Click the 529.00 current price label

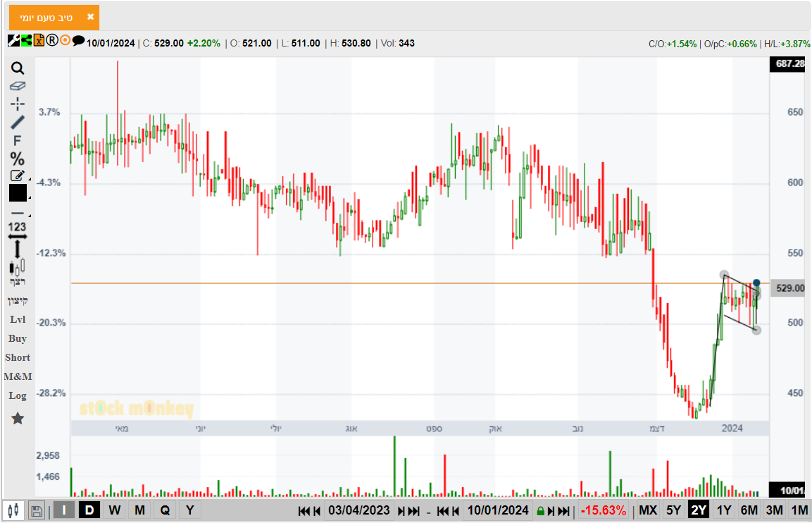pyautogui.click(x=789, y=288)
